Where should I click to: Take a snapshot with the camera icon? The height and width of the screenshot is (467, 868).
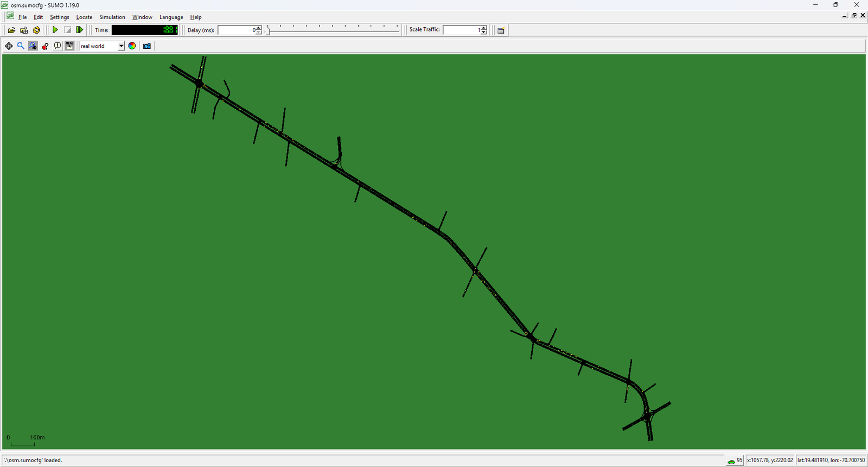(146, 46)
